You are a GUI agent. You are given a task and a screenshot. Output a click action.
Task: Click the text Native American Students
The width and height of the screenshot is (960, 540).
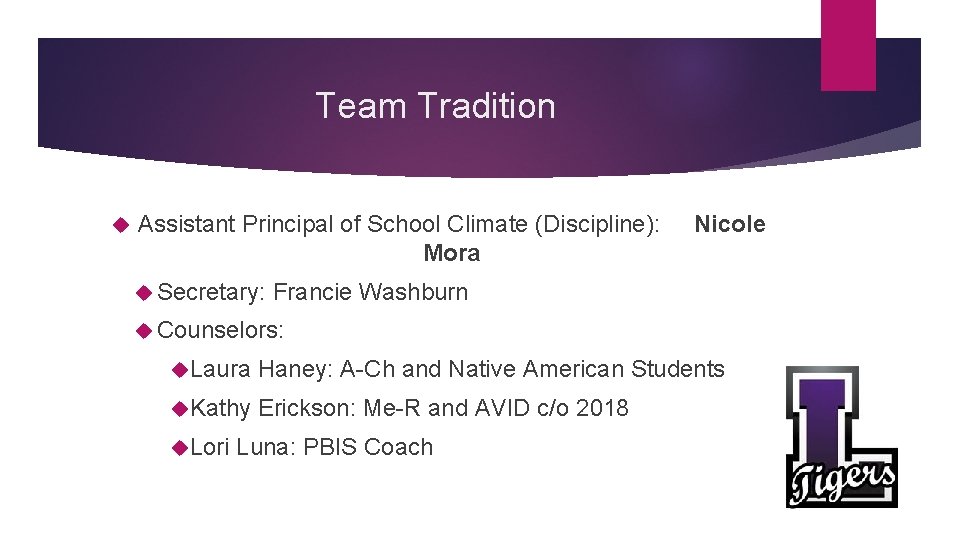point(586,369)
